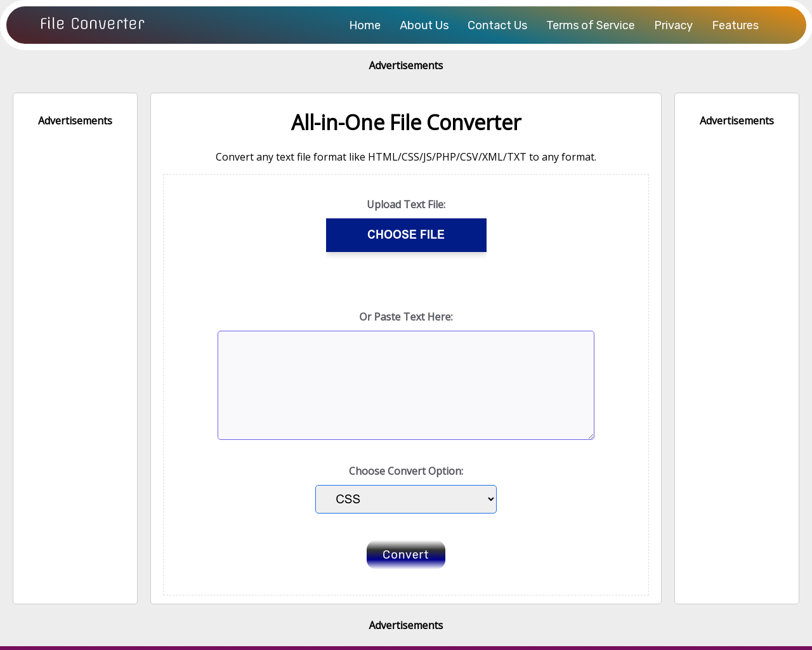Click the File Converter logo
Viewport: 812px width, 650px height.
(x=92, y=24)
